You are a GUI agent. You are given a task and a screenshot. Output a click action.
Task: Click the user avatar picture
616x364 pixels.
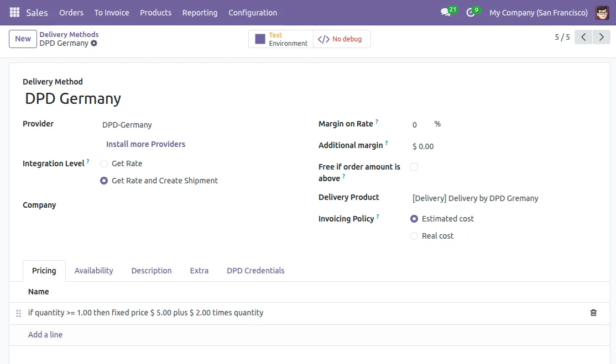[602, 13]
